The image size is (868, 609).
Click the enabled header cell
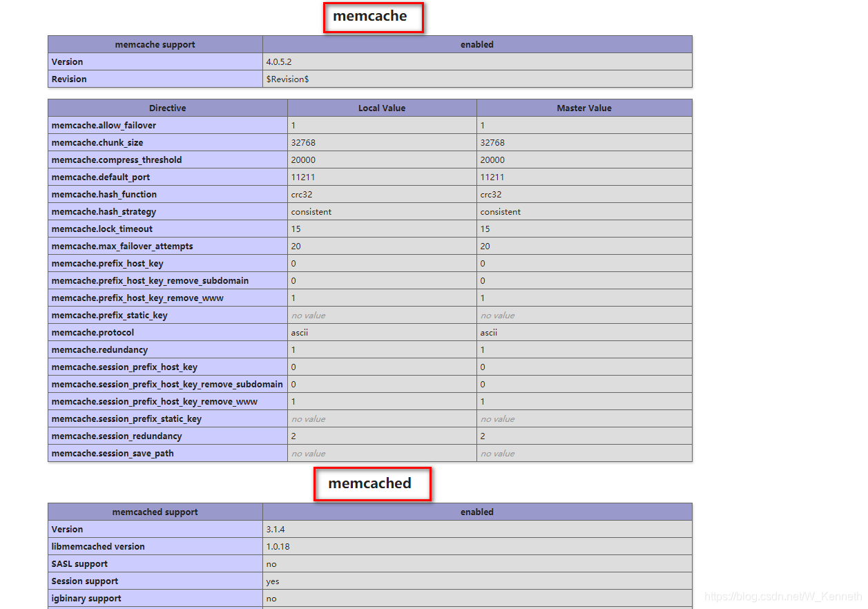click(476, 44)
